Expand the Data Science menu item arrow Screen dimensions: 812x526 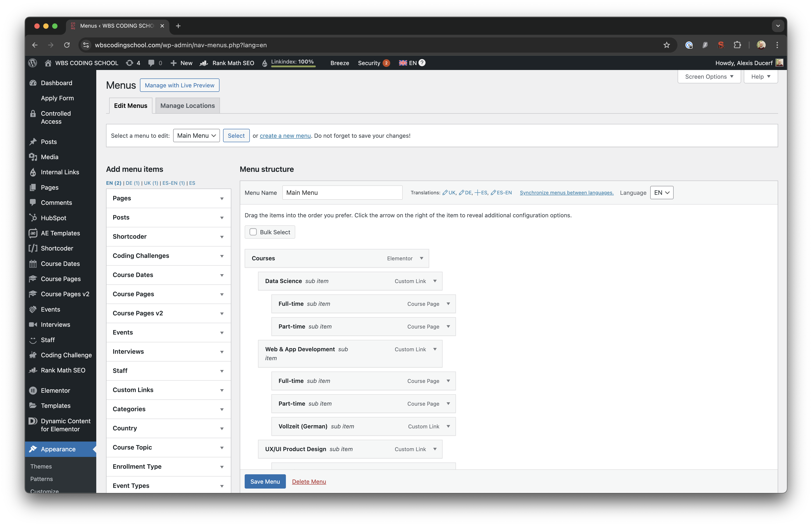[x=435, y=281]
